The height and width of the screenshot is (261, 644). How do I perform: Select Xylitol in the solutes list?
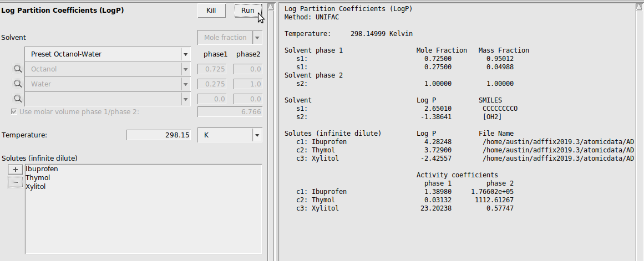(36, 187)
